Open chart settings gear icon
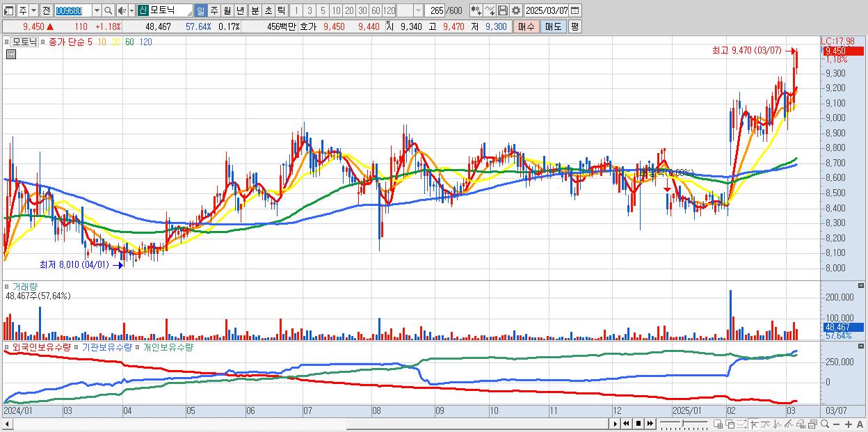The height and width of the screenshot is (432, 868). (516, 10)
